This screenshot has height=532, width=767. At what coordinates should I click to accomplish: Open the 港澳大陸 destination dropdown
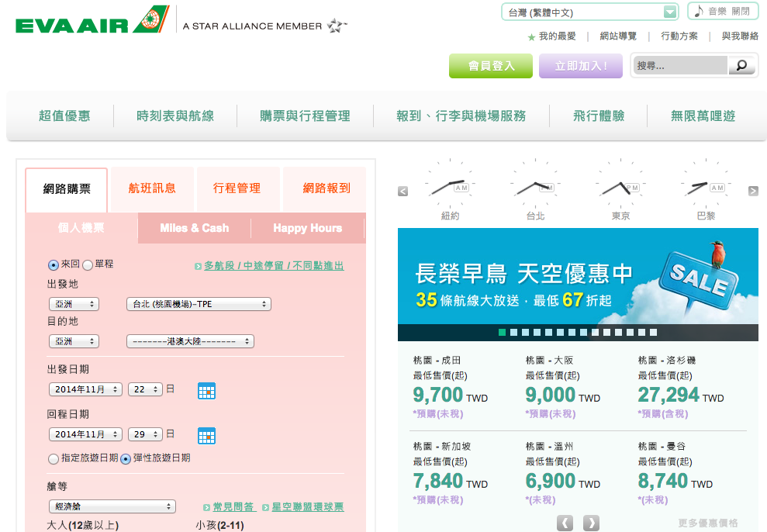coord(190,341)
